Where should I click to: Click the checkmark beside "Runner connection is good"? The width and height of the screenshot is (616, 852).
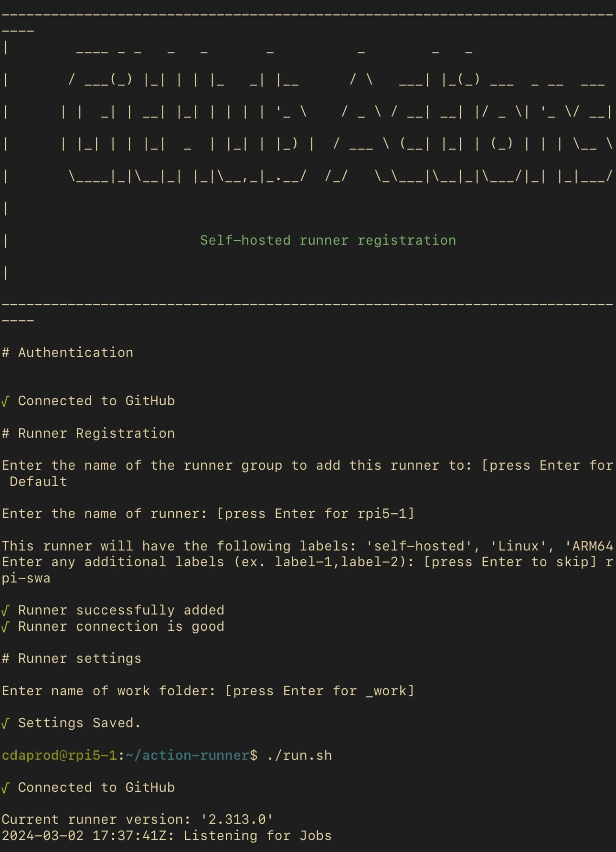pyautogui.click(x=5, y=627)
